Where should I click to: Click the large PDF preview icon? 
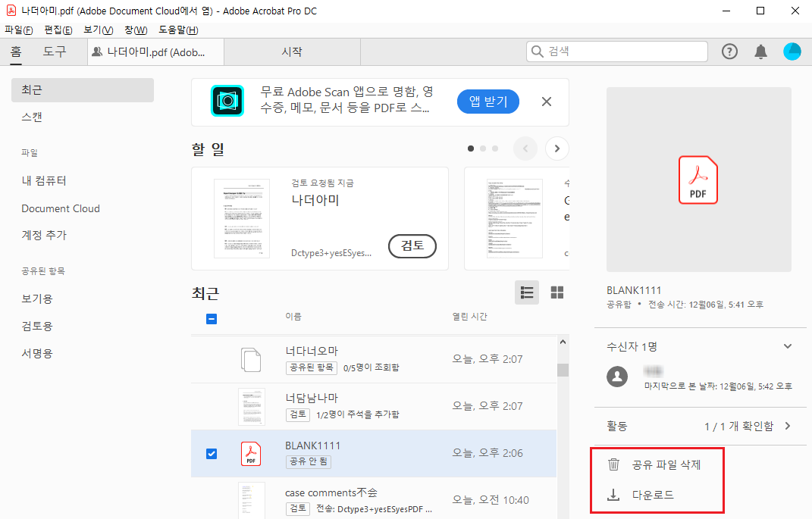pos(698,180)
